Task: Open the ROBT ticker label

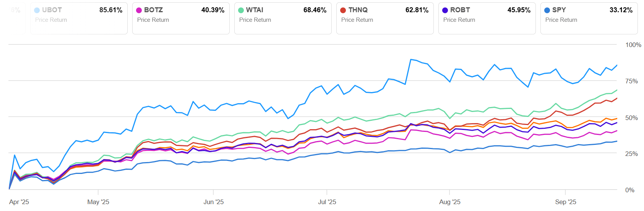Action: [460, 10]
